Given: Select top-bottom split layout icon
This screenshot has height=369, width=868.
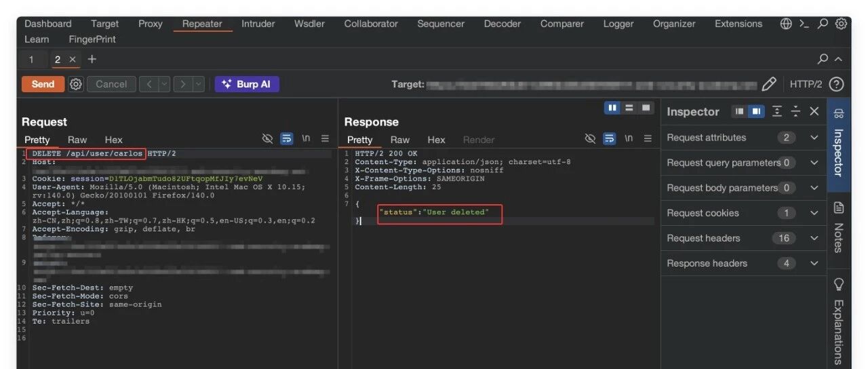Looking at the screenshot, I should [629, 108].
